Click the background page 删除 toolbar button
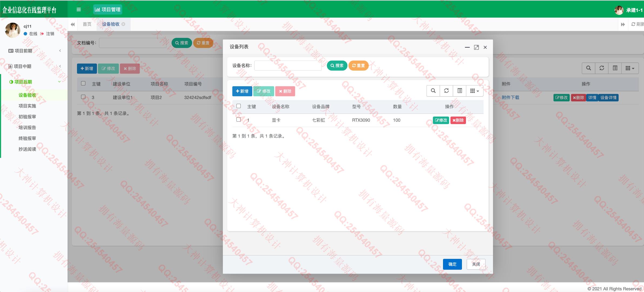This screenshot has width=644, height=292. click(130, 68)
